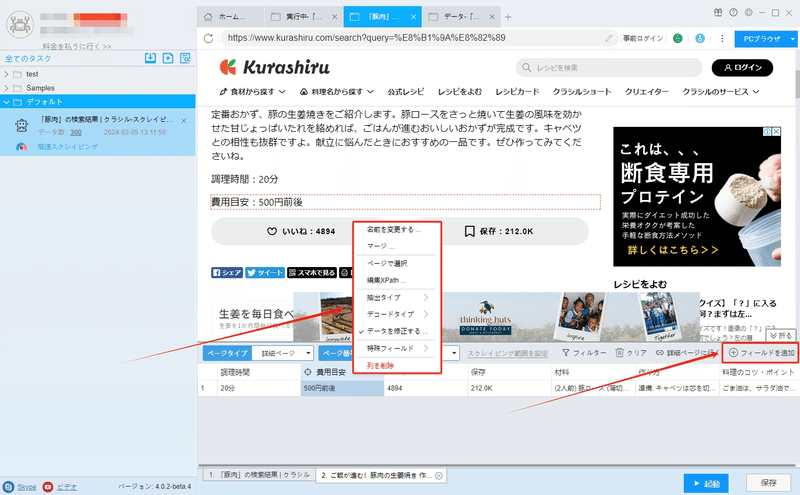Expand the 食材から探す menu
Viewport: 800px width, 495px height.
pos(253,92)
